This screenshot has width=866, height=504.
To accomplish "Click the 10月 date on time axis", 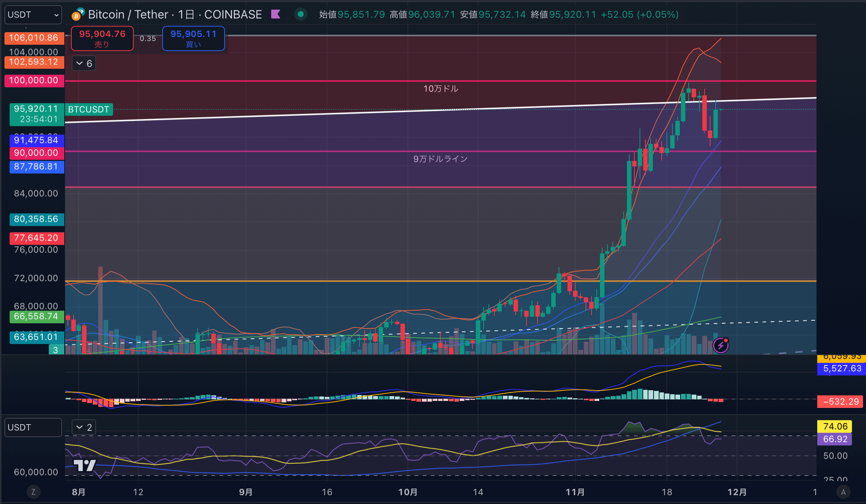I will [408, 492].
